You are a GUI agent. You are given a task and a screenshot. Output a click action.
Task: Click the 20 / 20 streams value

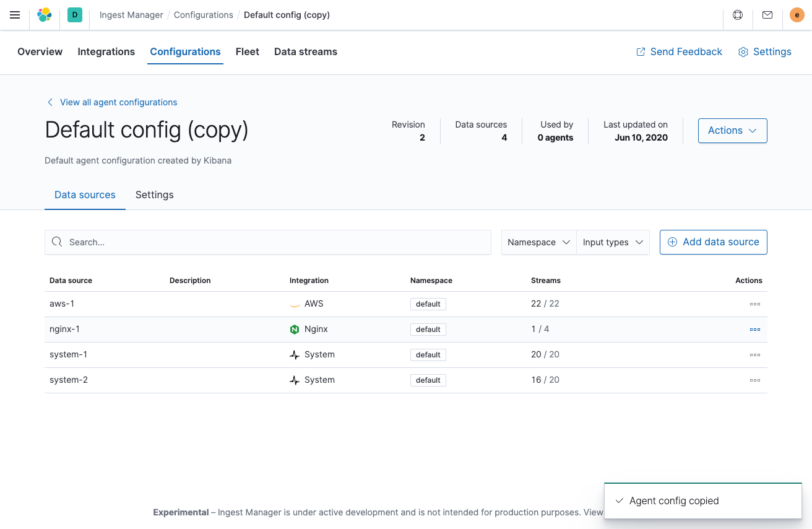(x=545, y=354)
